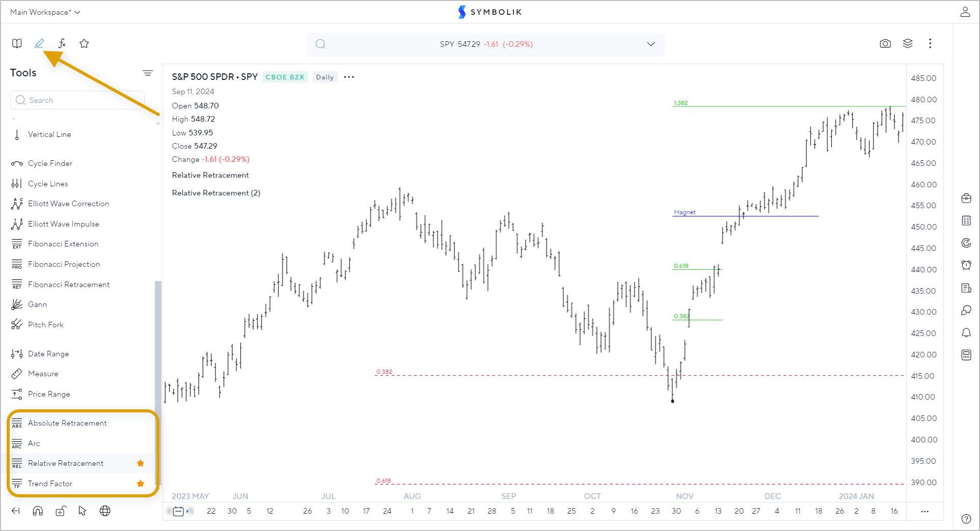Toggle the magnet snap icon in bottom toolbar
This screenshot has height=531, width=980.
coord(38,511)
